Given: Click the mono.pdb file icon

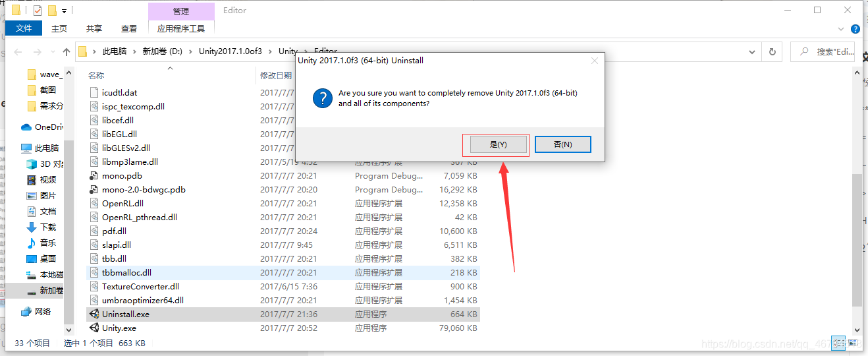Looking at the screenshot, I should tap(94, 176).
